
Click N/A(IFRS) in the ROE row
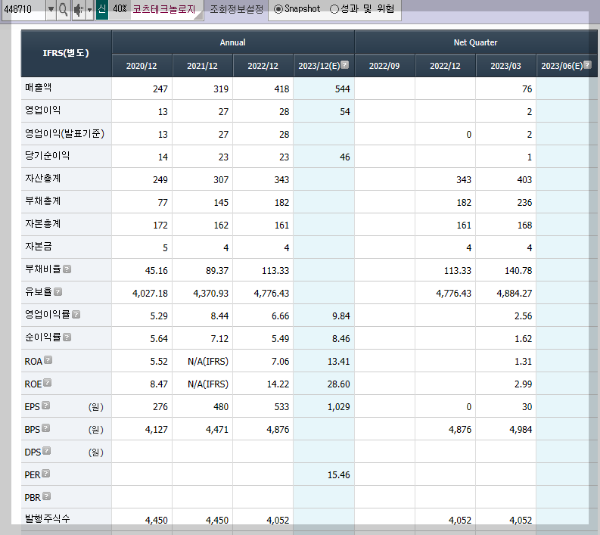(208, 384)
